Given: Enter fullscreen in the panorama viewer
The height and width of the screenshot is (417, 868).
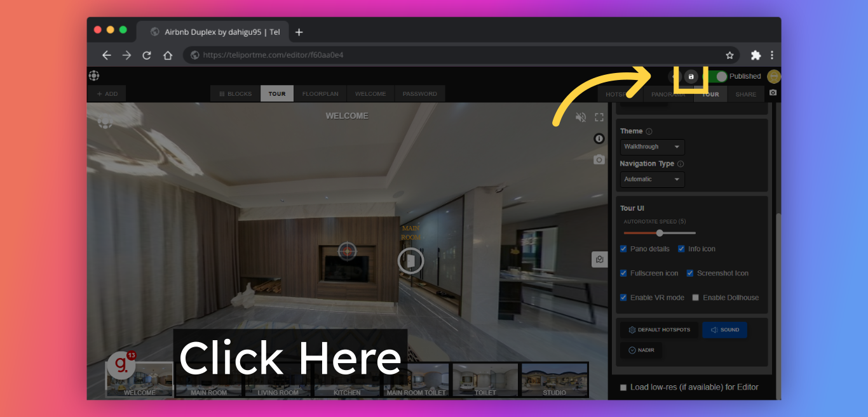Looking at the screenshot, I should (x=599, y=117).
